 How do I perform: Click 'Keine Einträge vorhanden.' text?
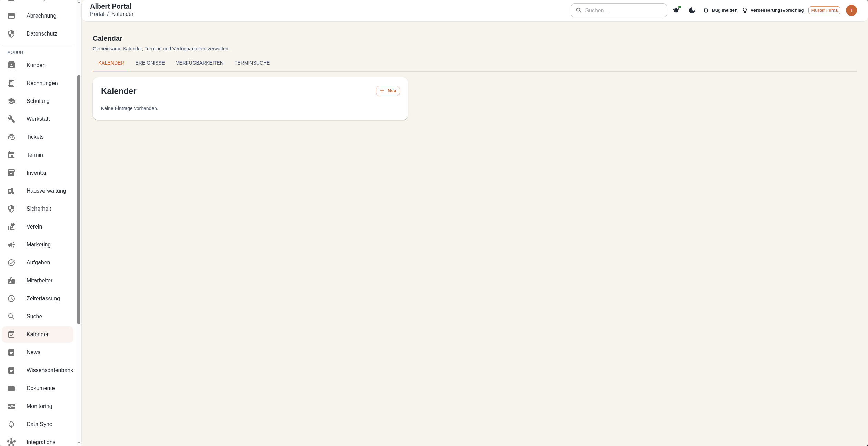tap(130, 108)
